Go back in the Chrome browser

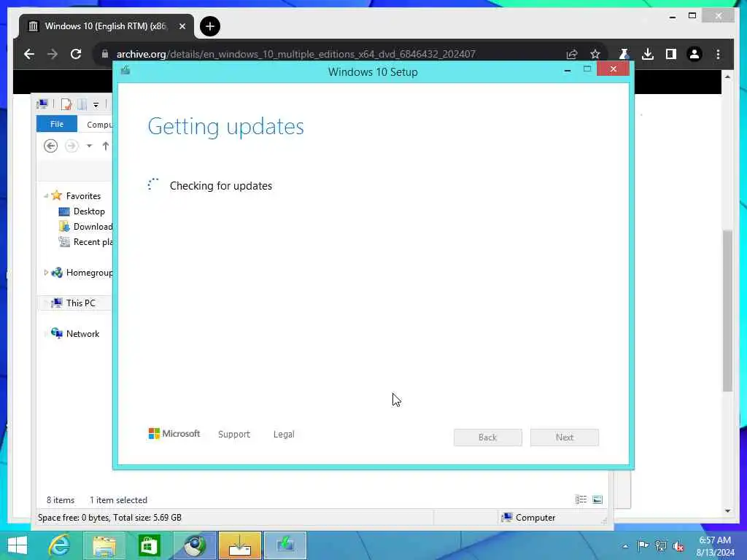click(29, 54)
